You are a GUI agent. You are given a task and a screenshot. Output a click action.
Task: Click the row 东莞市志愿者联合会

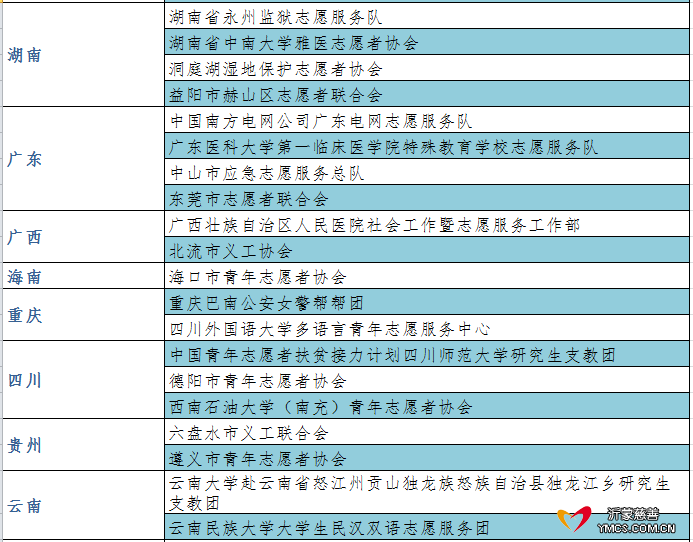coord(427,198)
